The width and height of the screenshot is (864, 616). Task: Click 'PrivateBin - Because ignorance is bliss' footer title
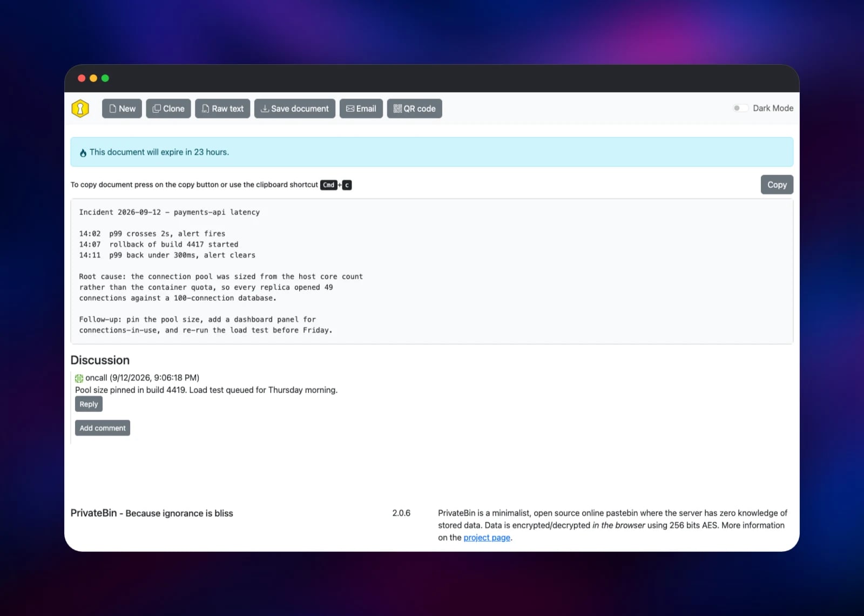[152, 513]
